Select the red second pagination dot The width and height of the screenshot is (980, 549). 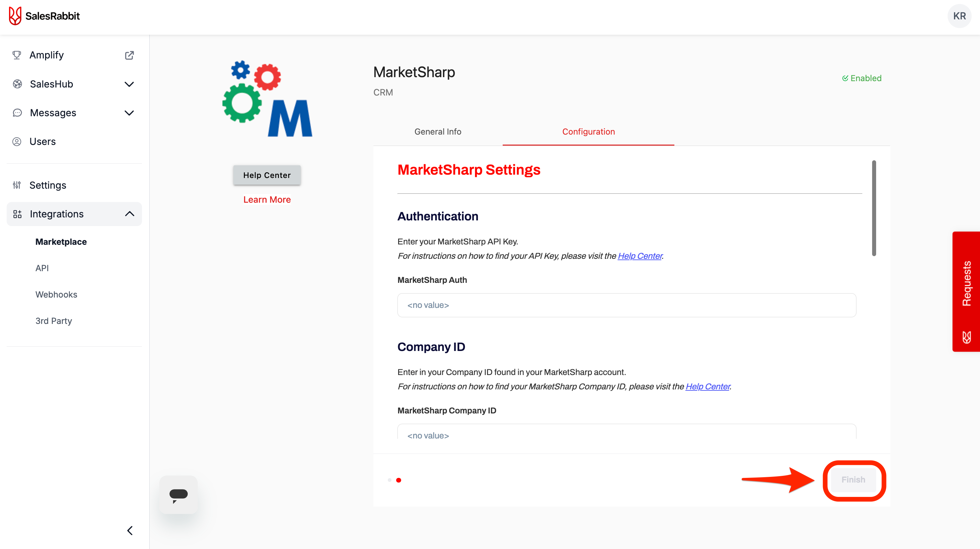click(398, 480)
